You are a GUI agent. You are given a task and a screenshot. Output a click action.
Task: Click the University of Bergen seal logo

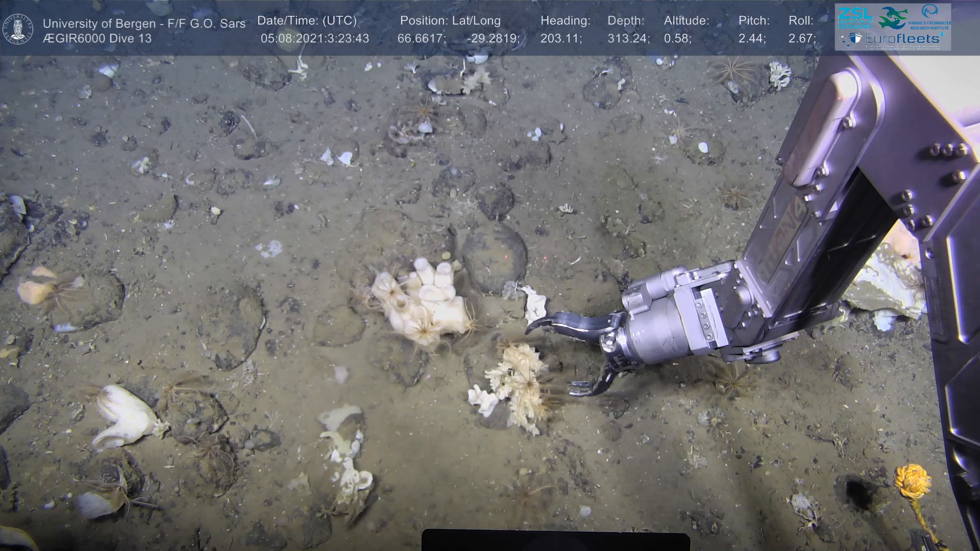pos(18,29)
